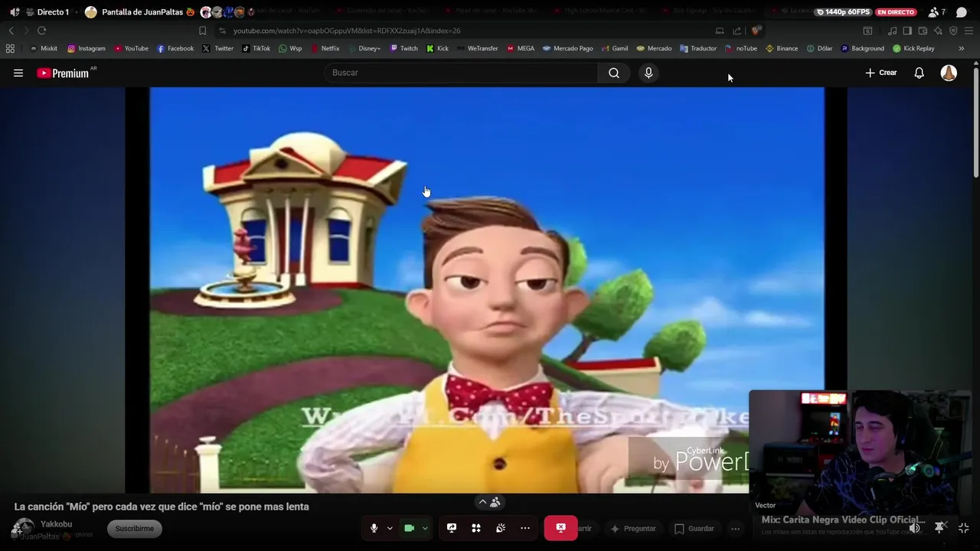The image size is (980, 551).
Task: Open the WeTransfer bookmark
Action: pos(477,48)
